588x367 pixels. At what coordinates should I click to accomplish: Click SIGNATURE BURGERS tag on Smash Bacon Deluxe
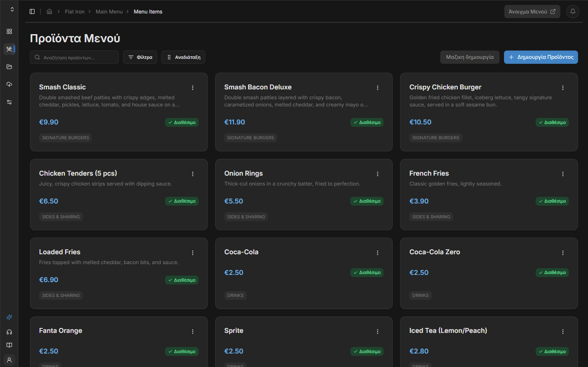[251, 138]
